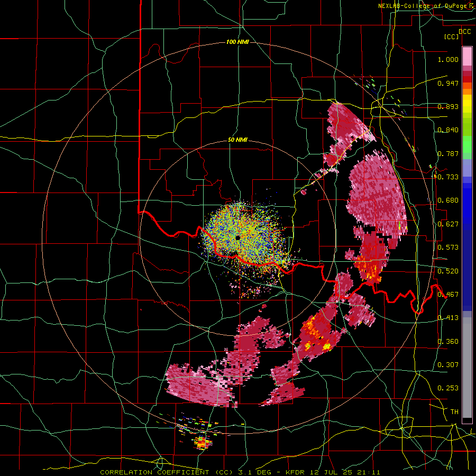This screenshot has width=476, height=476.
Task: Select the 0.467 color scale label
Action: (448, 295)
